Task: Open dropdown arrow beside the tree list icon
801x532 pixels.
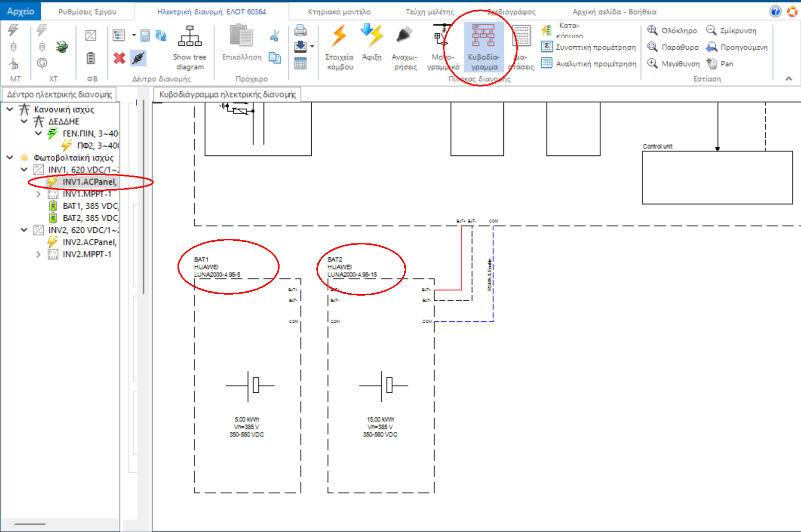Action: 134,35
